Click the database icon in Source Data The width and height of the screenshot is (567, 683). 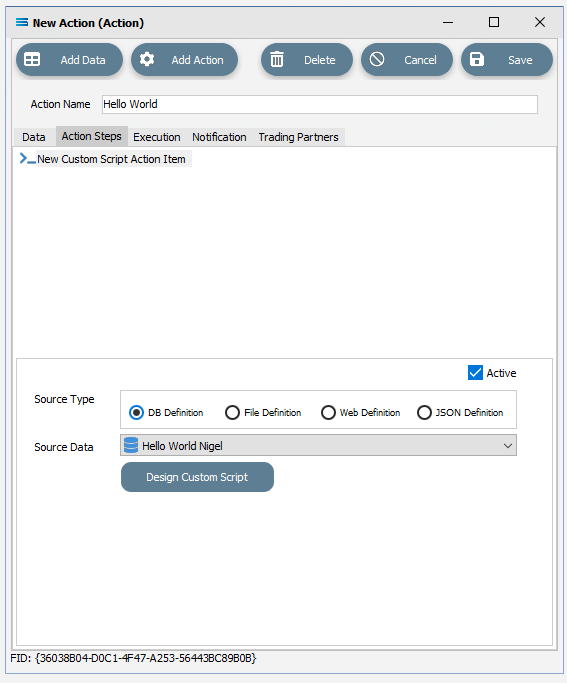(131, 445)
